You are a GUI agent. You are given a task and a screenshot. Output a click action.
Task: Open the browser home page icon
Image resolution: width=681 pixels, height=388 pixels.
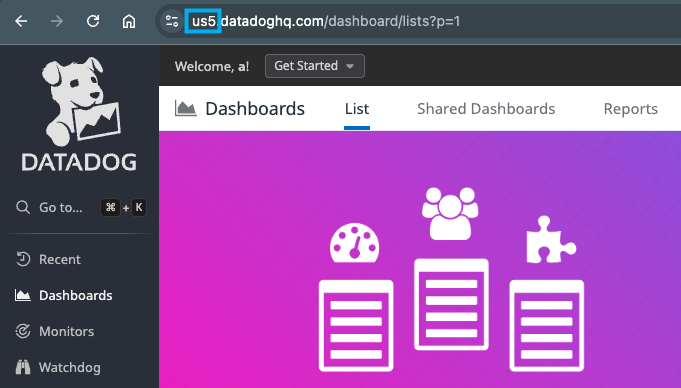[129, 21]
